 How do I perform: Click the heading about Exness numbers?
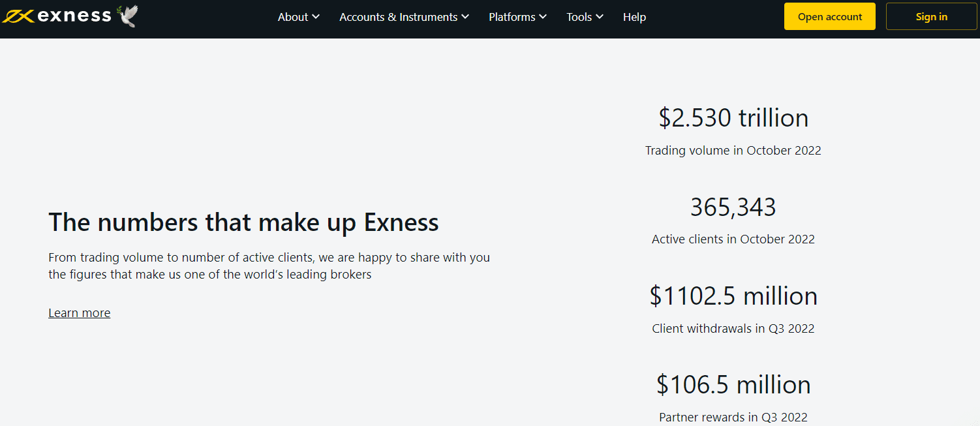coord(243,222)
